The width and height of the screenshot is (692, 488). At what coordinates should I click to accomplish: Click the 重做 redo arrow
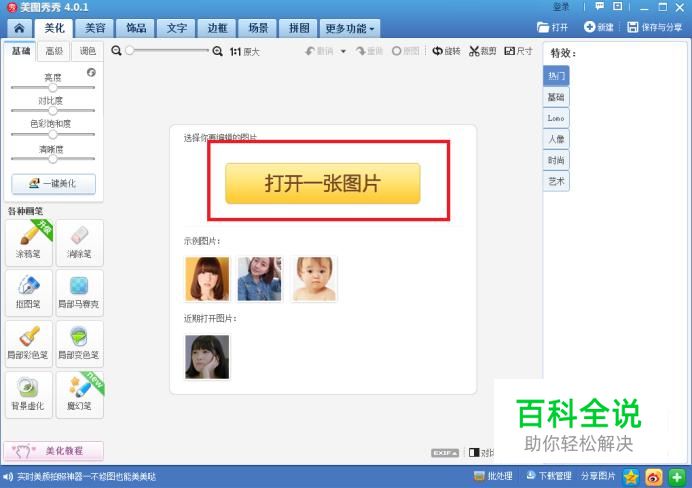click(369, 51)
